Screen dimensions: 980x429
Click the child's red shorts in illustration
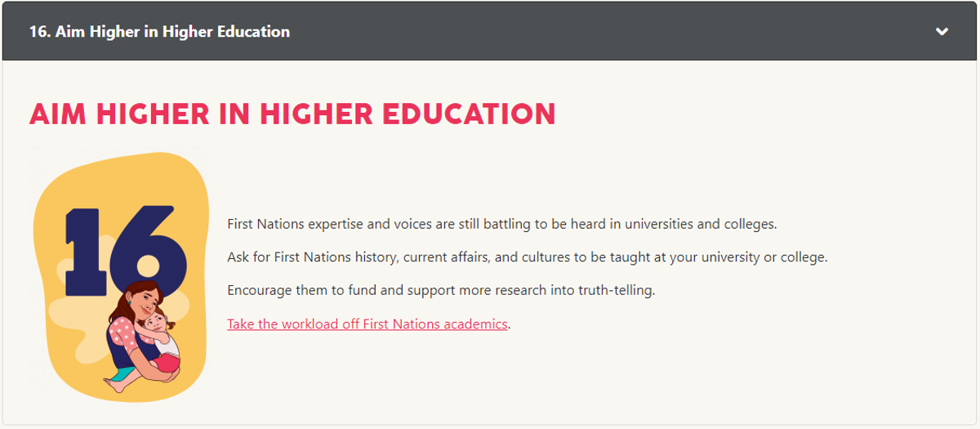point(166,362)
